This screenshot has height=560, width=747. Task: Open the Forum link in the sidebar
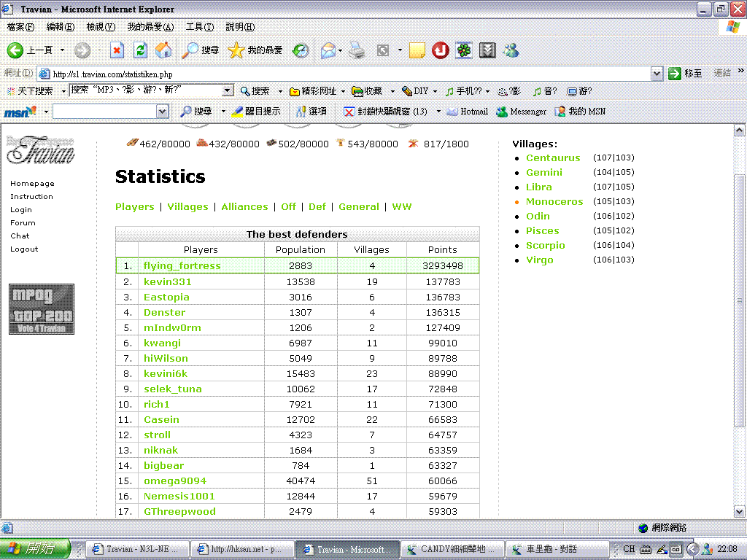coord(23,223)
